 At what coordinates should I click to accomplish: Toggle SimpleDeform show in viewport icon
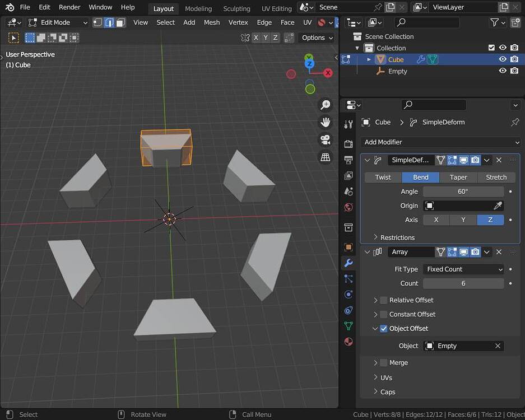click(463, 160)
